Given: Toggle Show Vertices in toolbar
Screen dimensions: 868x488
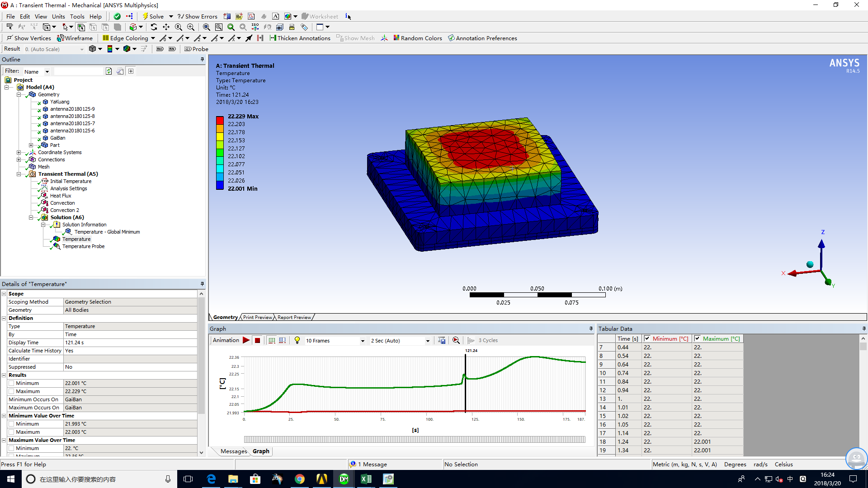Looking at the screenshot, I should click(29, 38).
